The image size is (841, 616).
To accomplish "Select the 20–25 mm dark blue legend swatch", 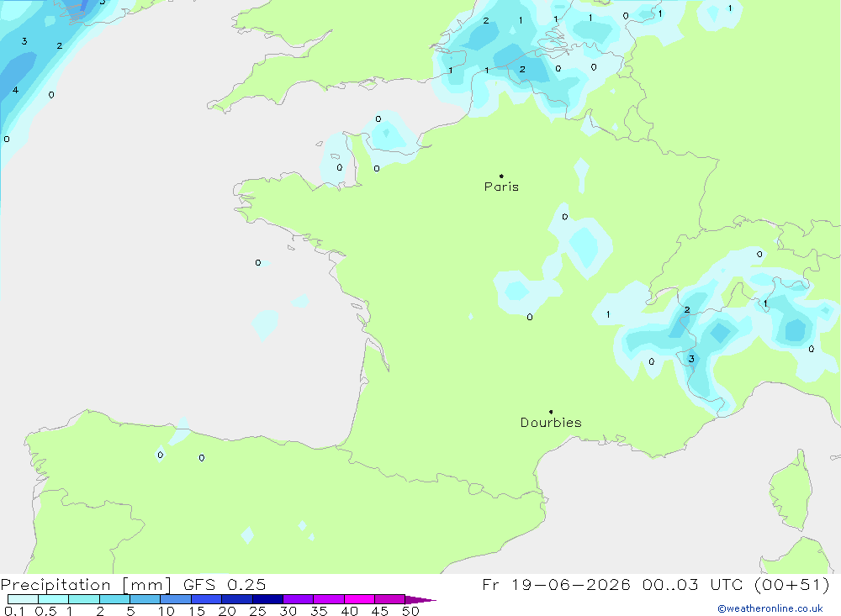I will [237, 599].
